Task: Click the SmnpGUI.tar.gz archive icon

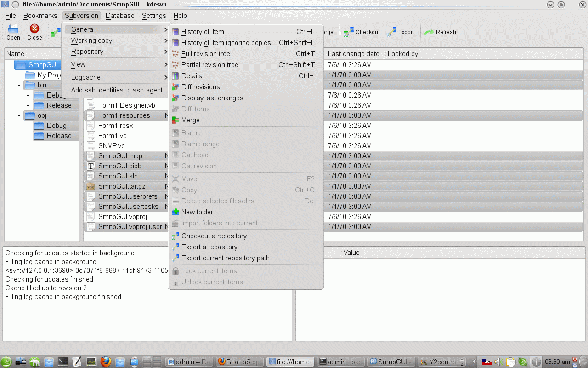Action: click(x=90, y=186)
